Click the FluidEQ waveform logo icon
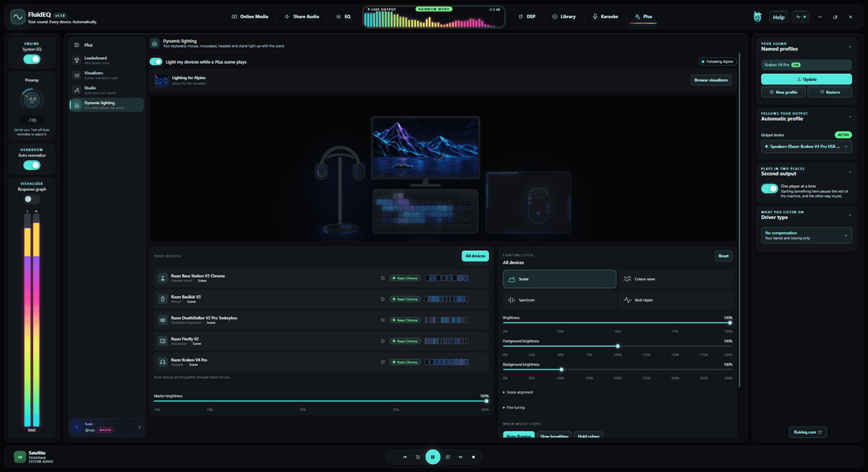This screenshot has width=868, height=472. pyautogui.click(x=18, y=16)
